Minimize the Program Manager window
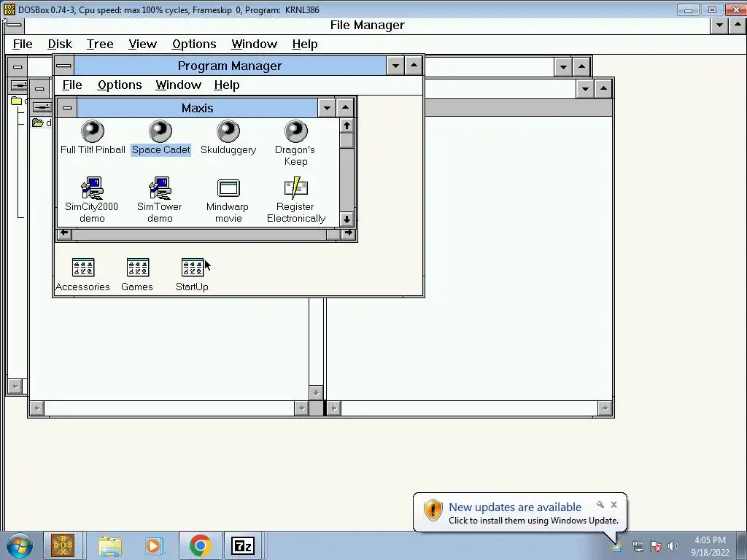This screenshot has width=747, height=560. tap(395, 66)
